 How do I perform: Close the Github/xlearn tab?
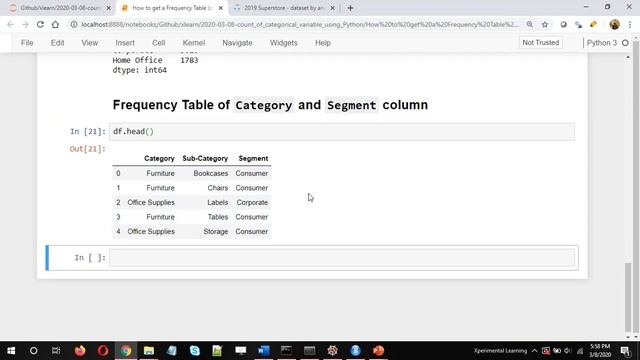point(109,8)
